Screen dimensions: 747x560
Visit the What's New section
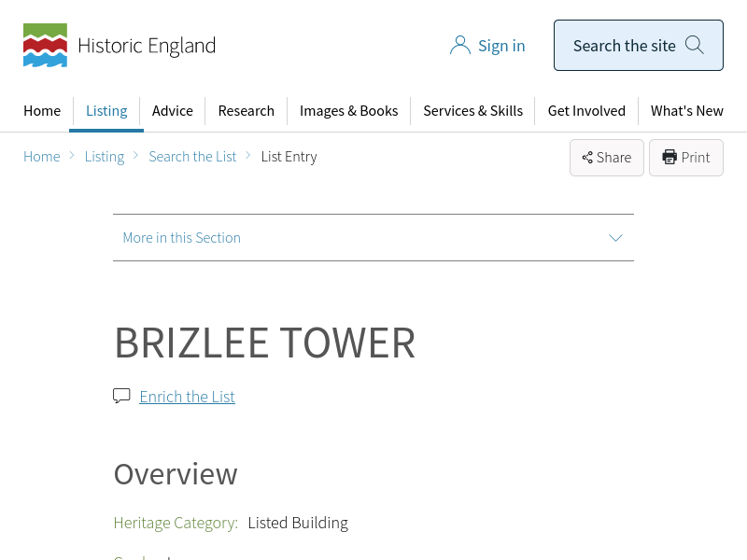click(x=686, y=111)
